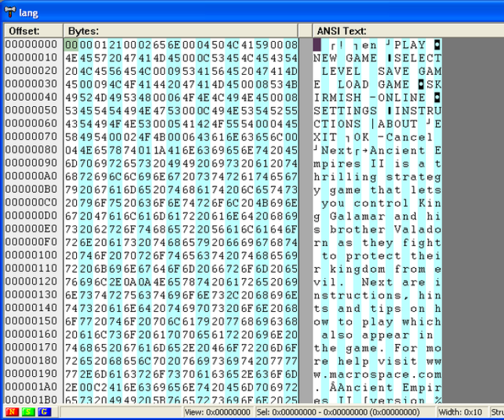The height and width of the screenshot is (420, 504).
Task: Select offset row 000000F0
Action: click(x=31, y=241)
